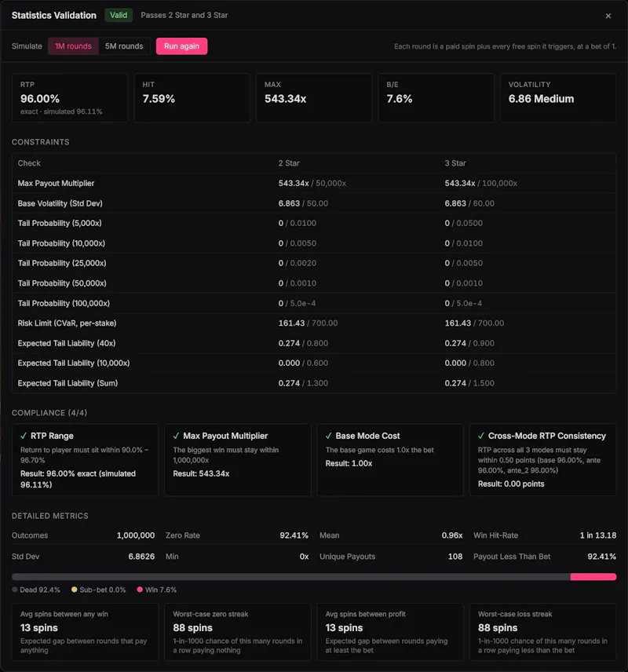Screen dimensions: 628x672
Task: Click the Base Volatility (Std Dev) row label
Action: [x=60, y=203]
